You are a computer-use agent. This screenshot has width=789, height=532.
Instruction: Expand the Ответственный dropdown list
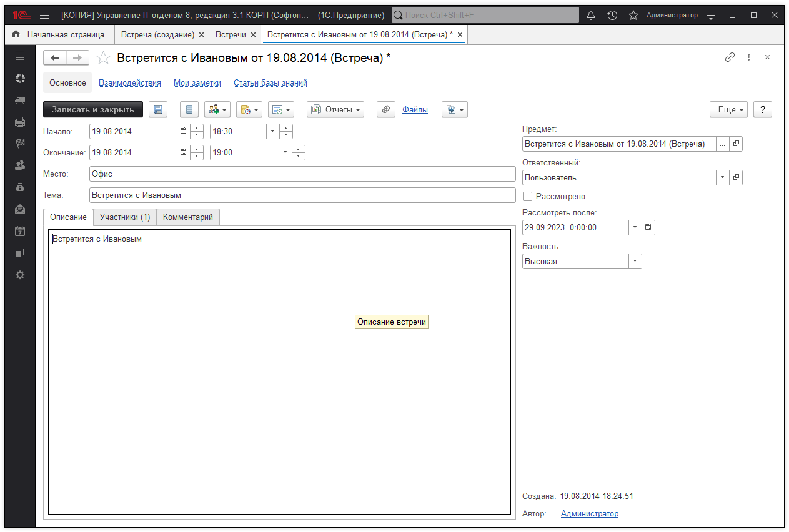tap(722, 177)
